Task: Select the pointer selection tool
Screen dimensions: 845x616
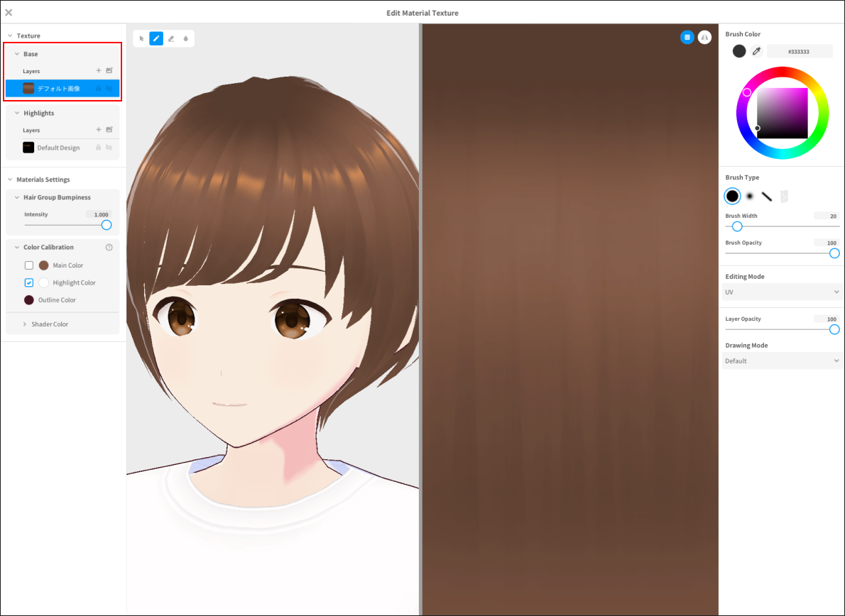Action: [x=141, y=38]
